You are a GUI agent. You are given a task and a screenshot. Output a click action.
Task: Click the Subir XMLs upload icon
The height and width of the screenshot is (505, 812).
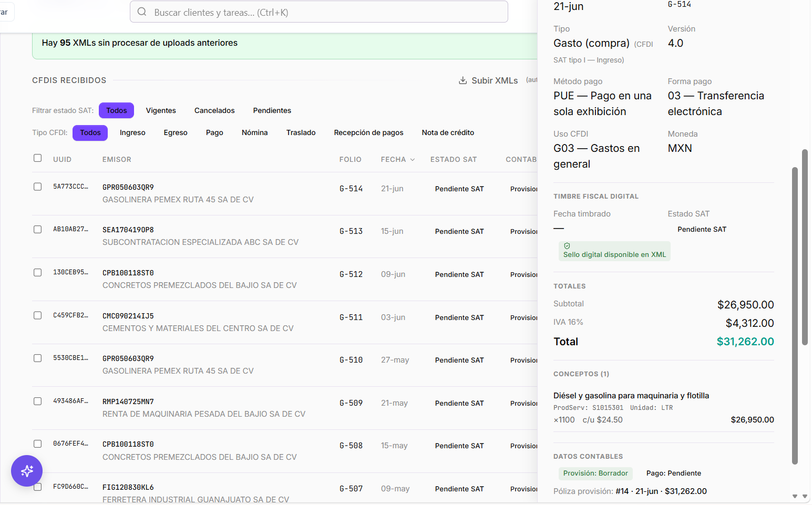(463, 80)
